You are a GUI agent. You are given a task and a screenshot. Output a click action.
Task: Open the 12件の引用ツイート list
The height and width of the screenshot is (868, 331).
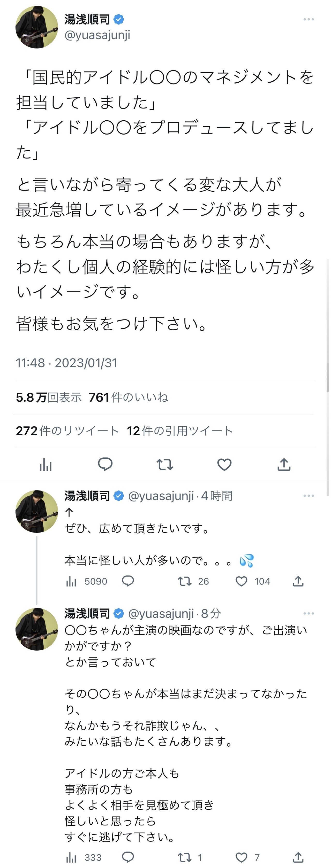[x=180, y=431]
